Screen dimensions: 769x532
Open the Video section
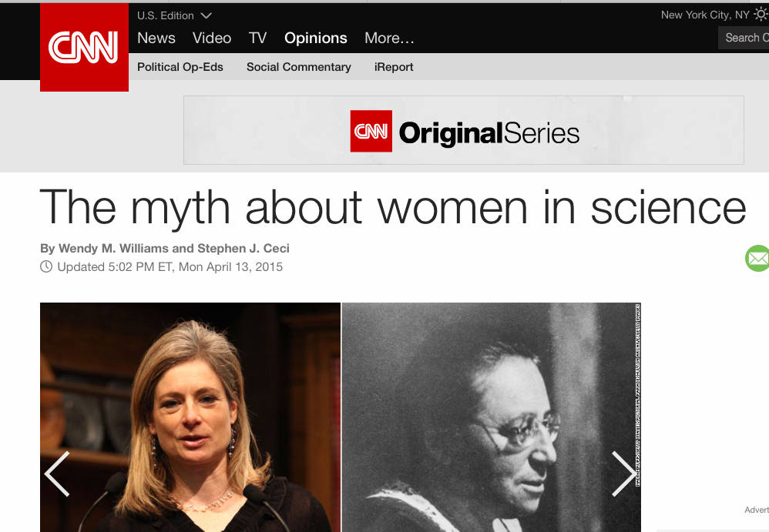[x=212, y=38]
